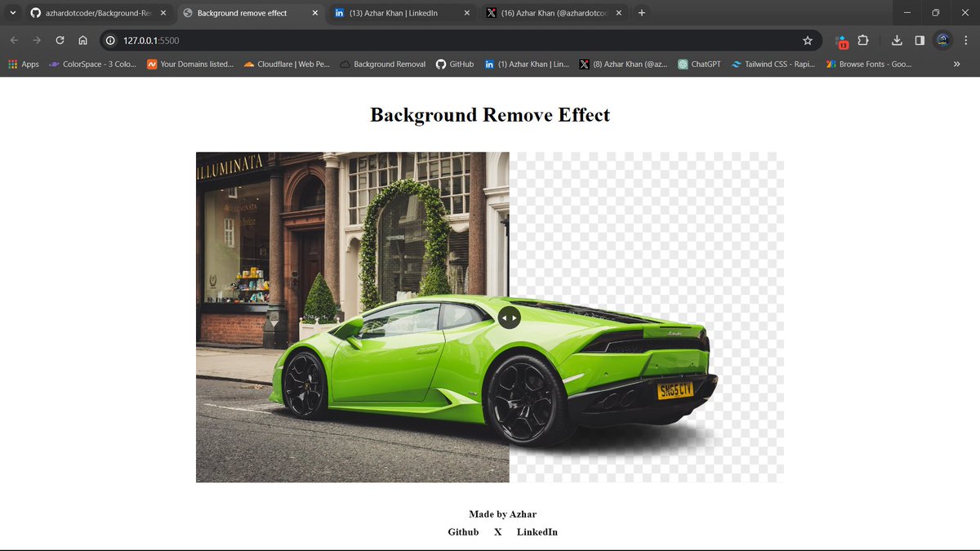980x551 pixels.
Task: Open the ColorSpace - 3 Colo... bookmark
Action: 92,64
